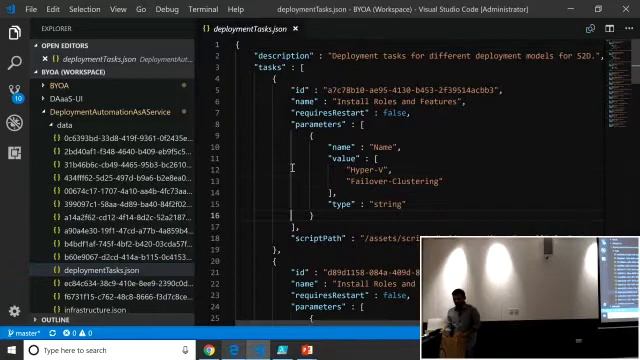Open the Help menu
Image resolution: width=640 pixels, height=360 pixels.
coord(236,9)
